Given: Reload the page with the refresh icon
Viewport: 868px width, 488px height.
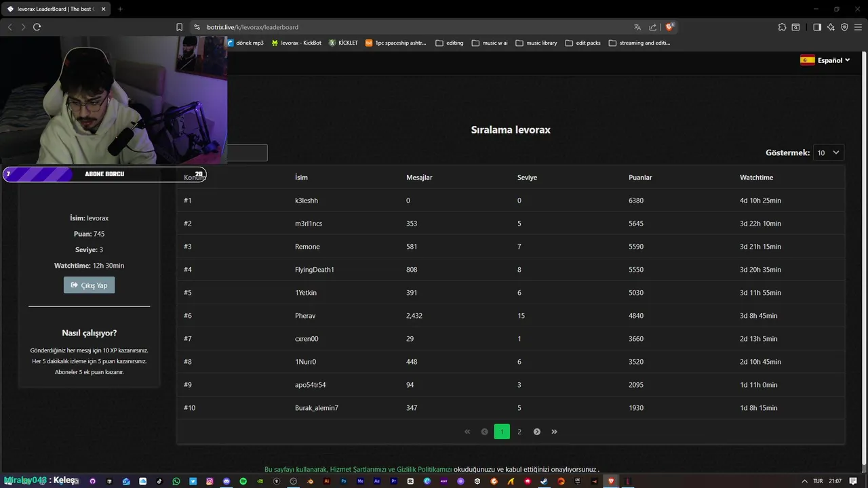Looking at the screenshot, I should point(37,27).
